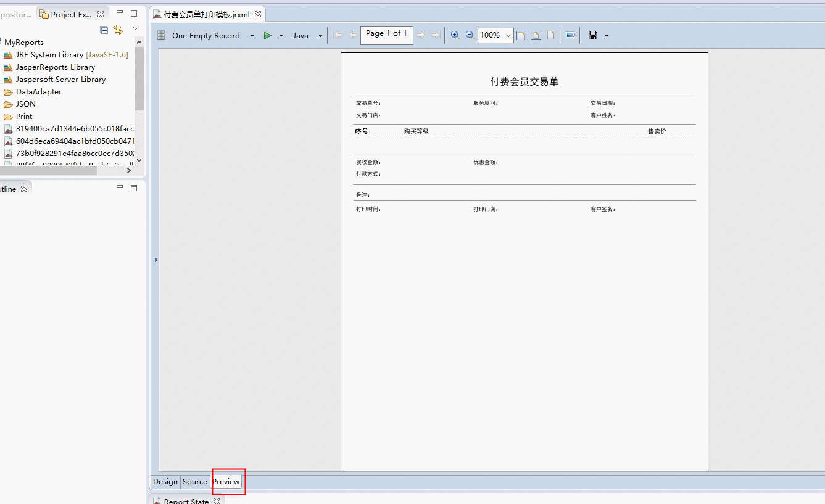
Task: Click the data adapter database icon
Action: (161, 36)
